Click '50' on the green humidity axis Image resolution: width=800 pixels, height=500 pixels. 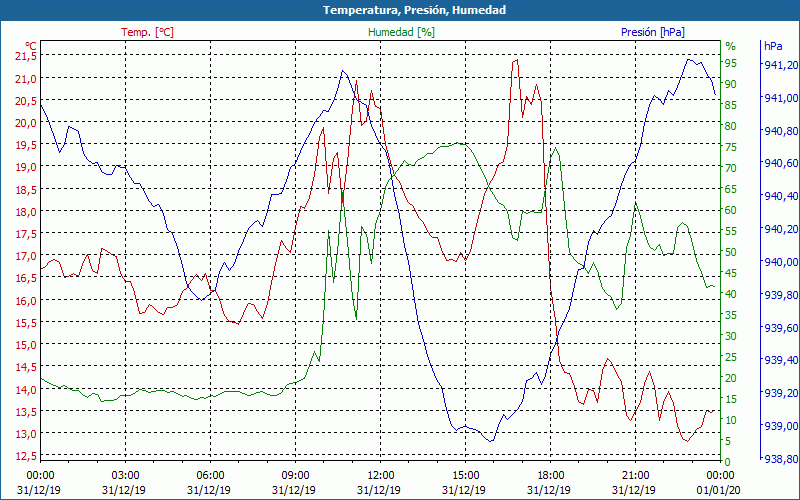pyautogui.click(x=731, y=252)
